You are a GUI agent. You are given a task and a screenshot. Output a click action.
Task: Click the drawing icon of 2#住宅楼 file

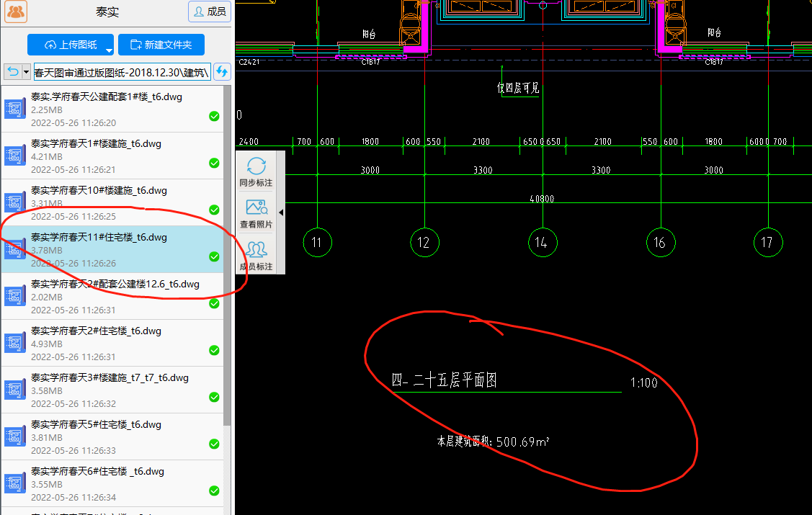tap(15, 343)
